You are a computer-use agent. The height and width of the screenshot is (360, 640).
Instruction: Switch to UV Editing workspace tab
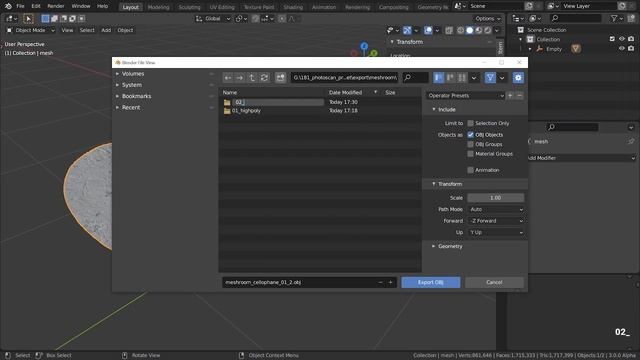pos(222,7)
